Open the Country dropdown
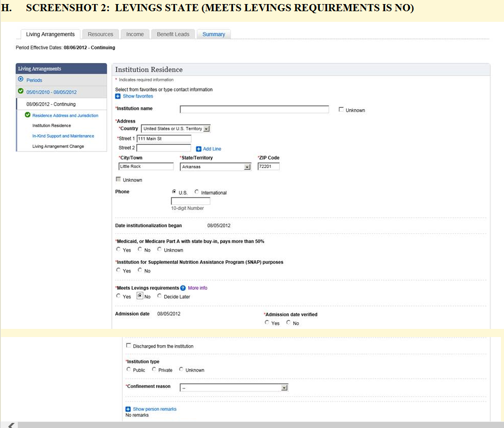 point(206,129)
